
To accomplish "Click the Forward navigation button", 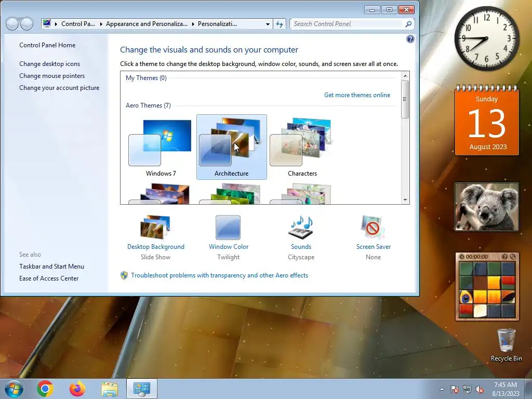I will click(x=27, y=24).
